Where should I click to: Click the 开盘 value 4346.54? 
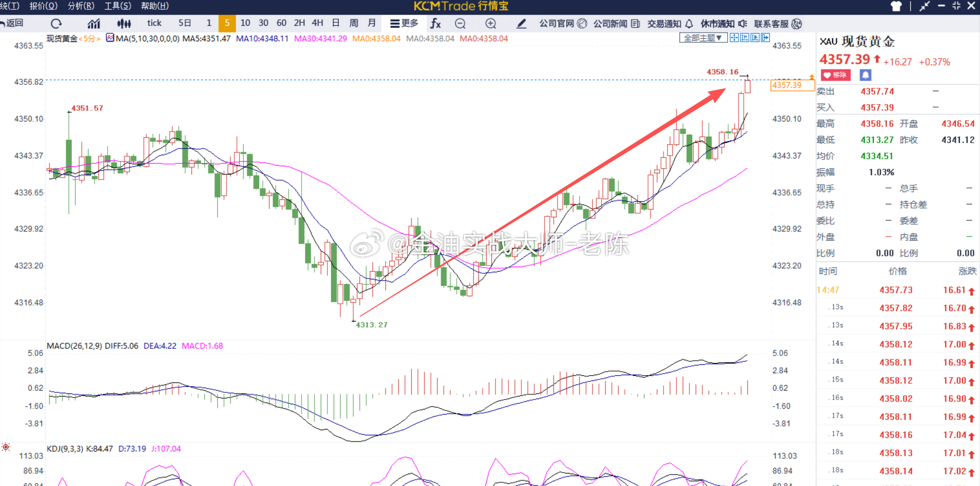click(958, 124)
